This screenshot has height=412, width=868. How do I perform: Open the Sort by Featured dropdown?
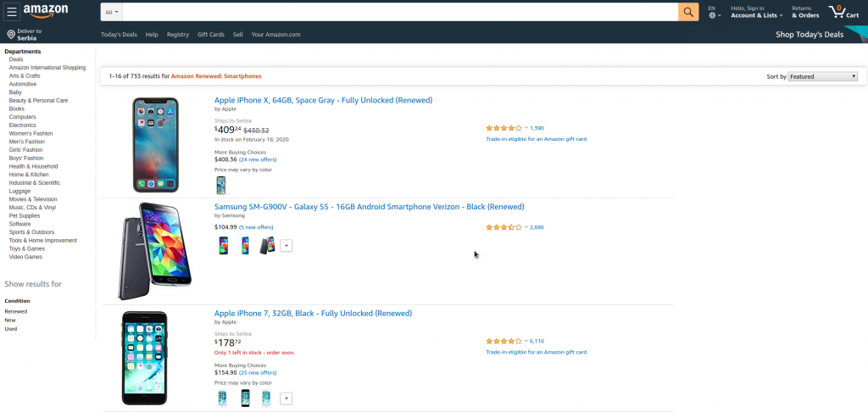(x=822, y=76)
